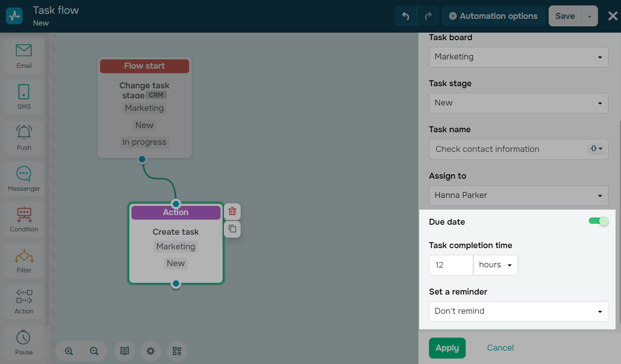
Task: Delete the Create task action node
Action: coord(232,212)
